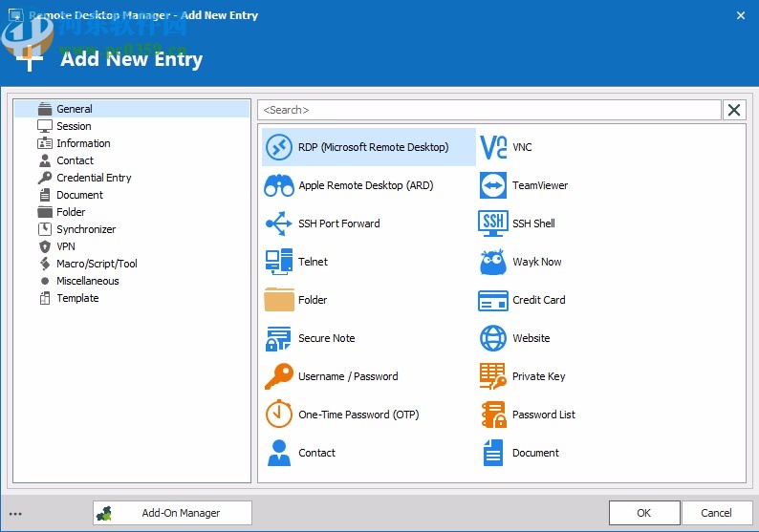This screenshot has height=532, width=759.
Task: Select the TeamViewer icon
Action: [493, 185]
